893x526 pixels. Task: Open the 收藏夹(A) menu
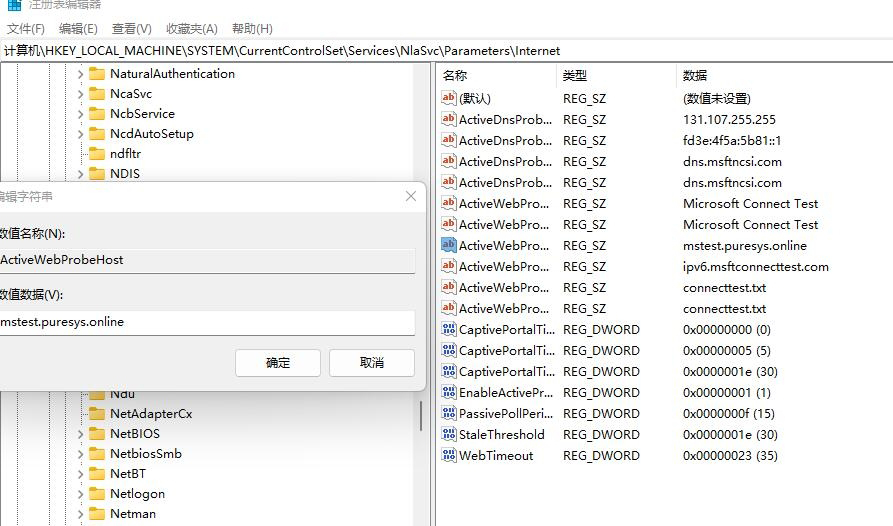click(x=191, y=29)
